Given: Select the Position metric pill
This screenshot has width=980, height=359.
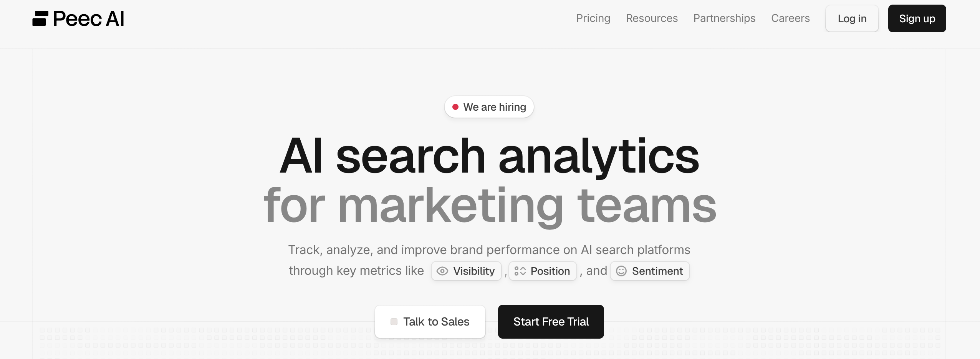Looking at the screenshot, I should [x=543, y=271].
